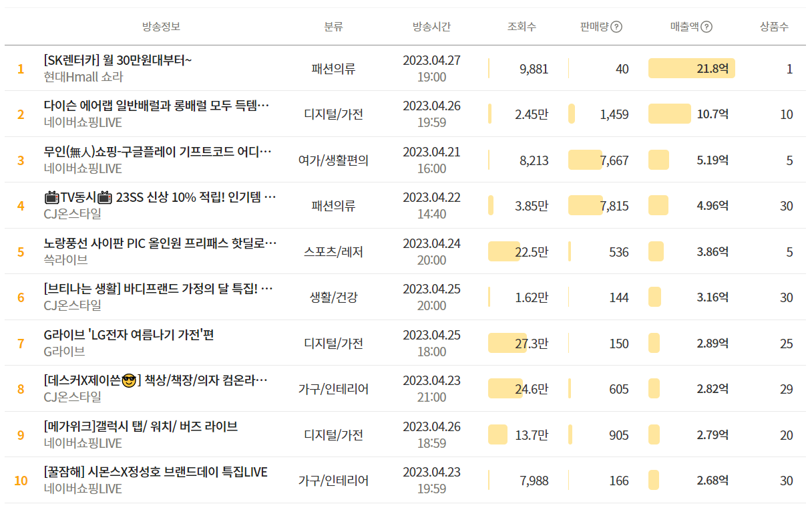Click the 2023.04.21 16:00 broadcast time
812x510 pixels.
coord(431,160)
